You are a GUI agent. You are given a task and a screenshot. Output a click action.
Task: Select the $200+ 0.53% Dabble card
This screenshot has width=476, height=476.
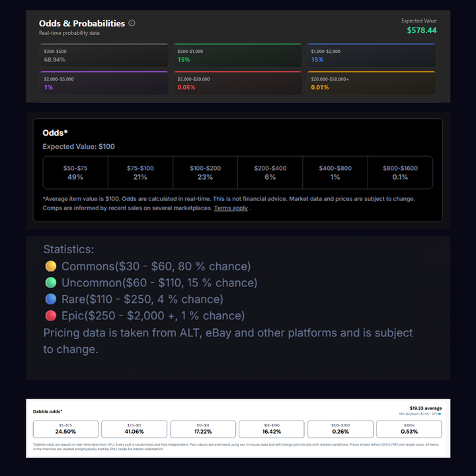pyautogui.click(x=409, y=429)
